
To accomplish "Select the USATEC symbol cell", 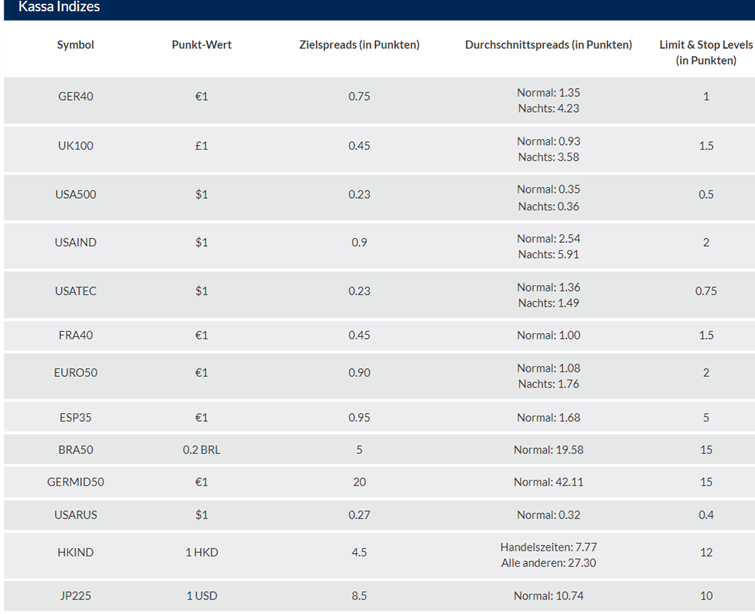I will (76, 291).
